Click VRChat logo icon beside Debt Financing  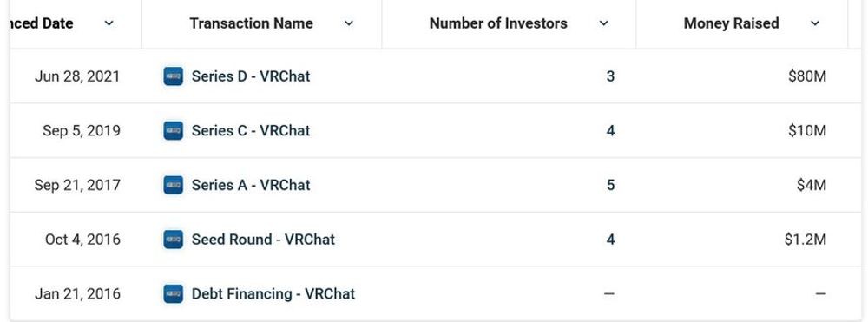tap(174, 293)
